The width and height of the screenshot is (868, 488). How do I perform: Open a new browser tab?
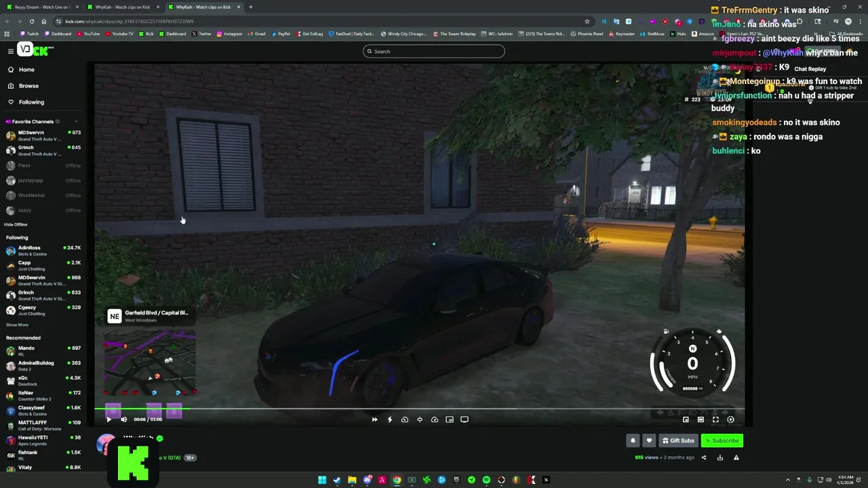point(251,7)
